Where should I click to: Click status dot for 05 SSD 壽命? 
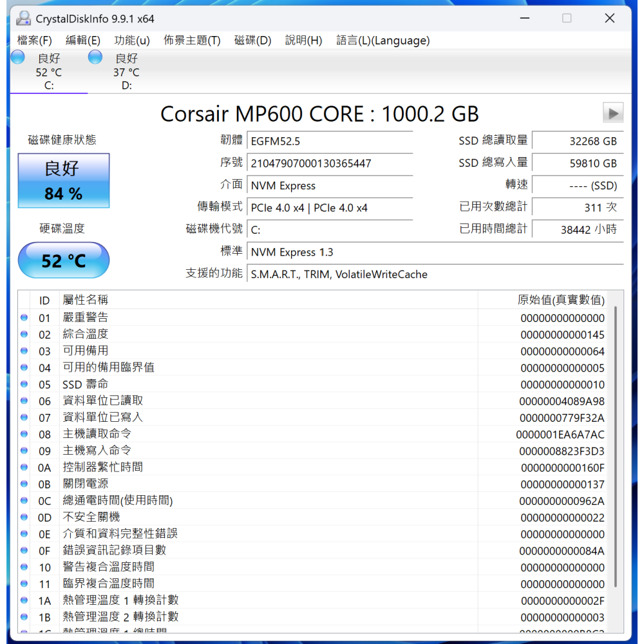tap(24, 384)
